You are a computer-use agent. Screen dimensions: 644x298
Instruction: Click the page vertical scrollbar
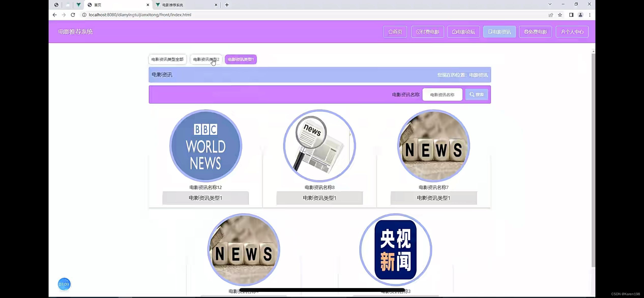pyautogui.click(x=593, y=160)
